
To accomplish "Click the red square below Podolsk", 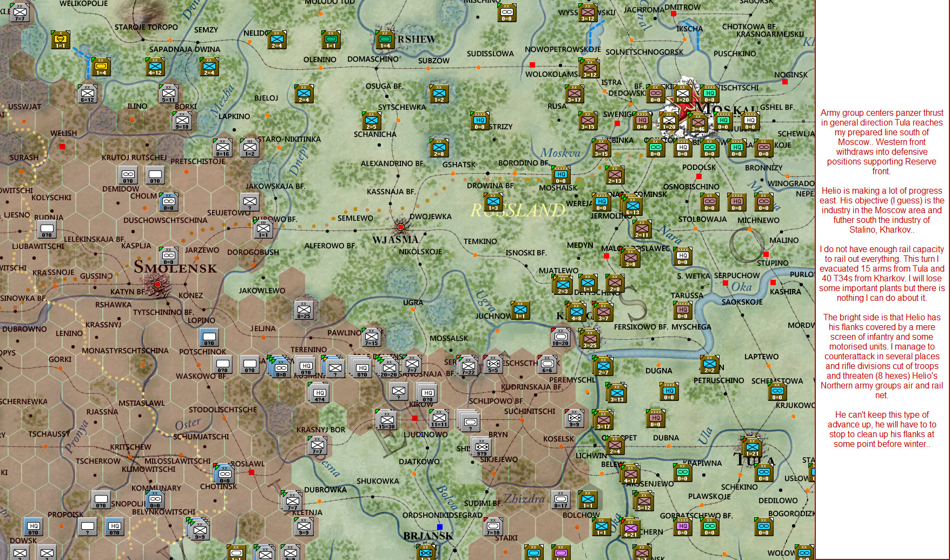I will pyautogui.click(x=699, y=176).
